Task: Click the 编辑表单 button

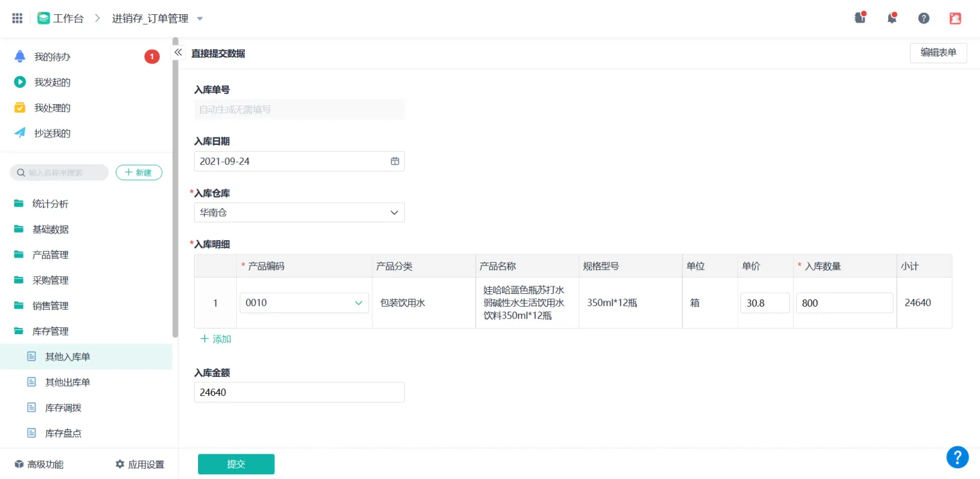Action: coord(938,52)
